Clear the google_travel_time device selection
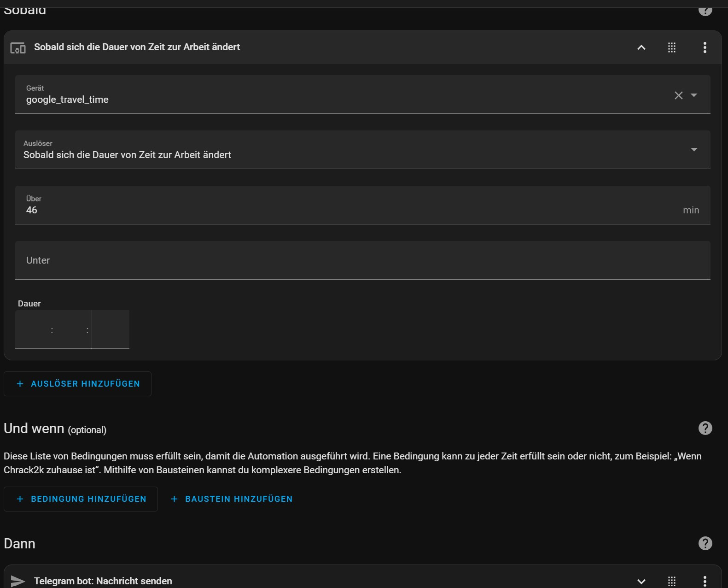The width and height of the screenshot is (728, 588). (x=678, y=95)
